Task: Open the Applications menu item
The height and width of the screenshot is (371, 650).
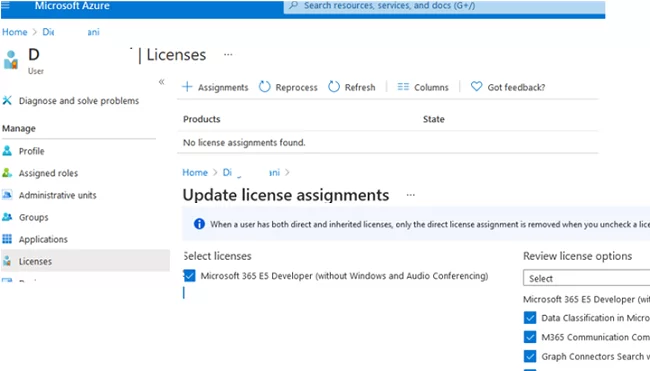Action: (43, 239)
